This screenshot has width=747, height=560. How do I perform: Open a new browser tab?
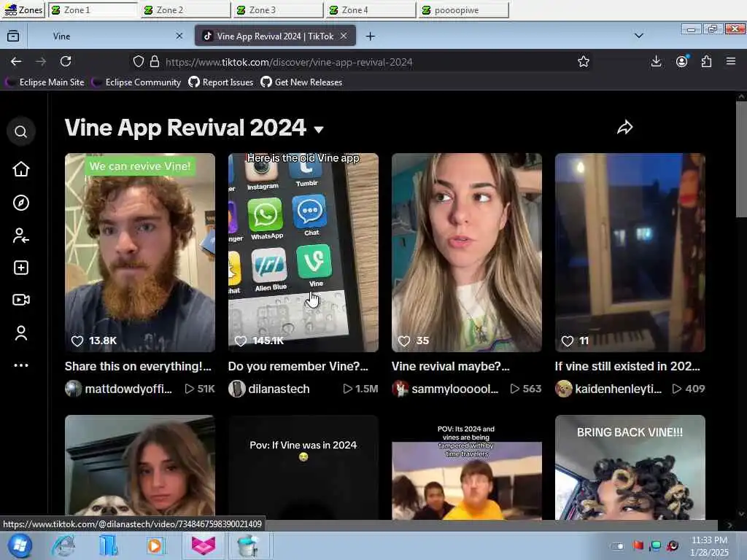tap(370, 36)
